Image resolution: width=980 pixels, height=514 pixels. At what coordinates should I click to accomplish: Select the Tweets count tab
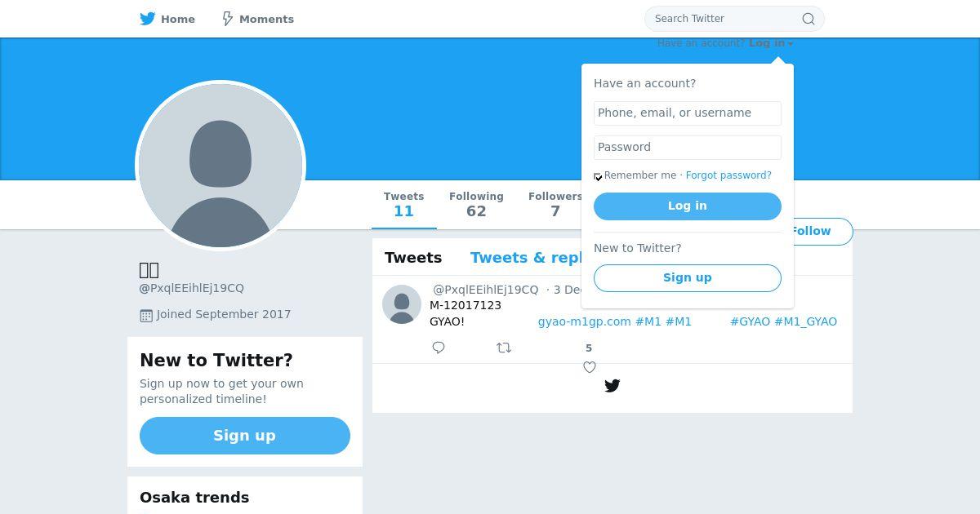[404, 205]
